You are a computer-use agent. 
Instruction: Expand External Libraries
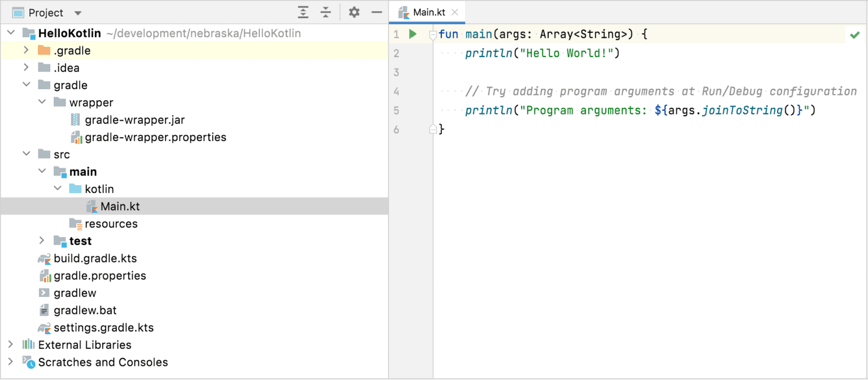coord(11,344)
